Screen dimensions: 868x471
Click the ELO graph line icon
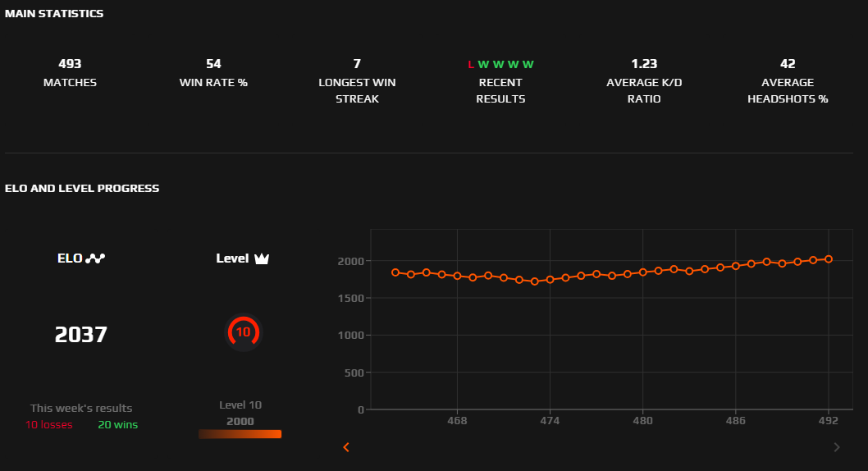95,258
